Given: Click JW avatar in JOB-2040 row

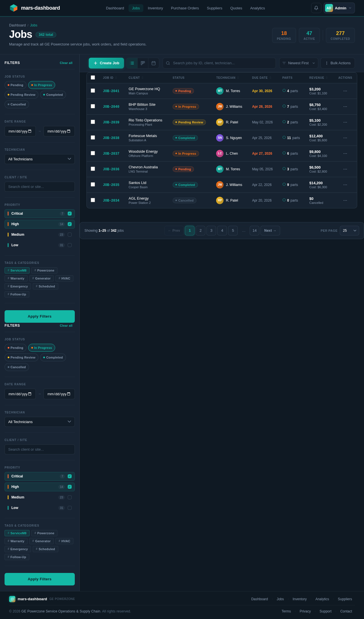Looking at the screenshot, I should [220, 107].
